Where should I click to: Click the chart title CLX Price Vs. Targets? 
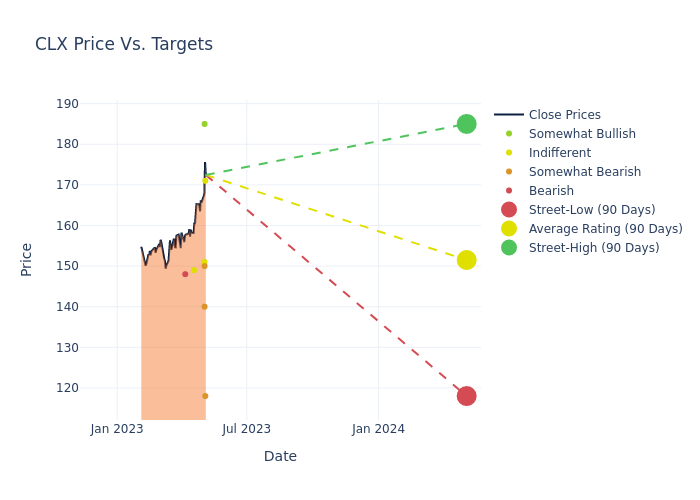coord(124,44)
